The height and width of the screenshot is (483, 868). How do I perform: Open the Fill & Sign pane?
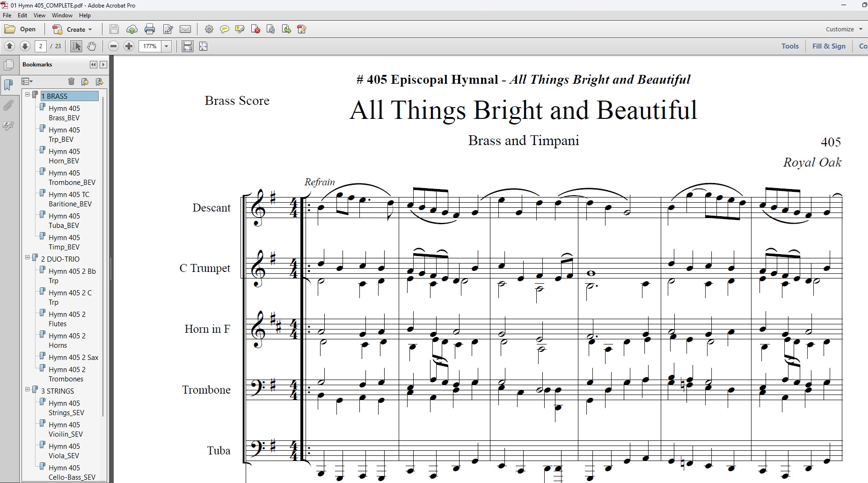[828, 46]
